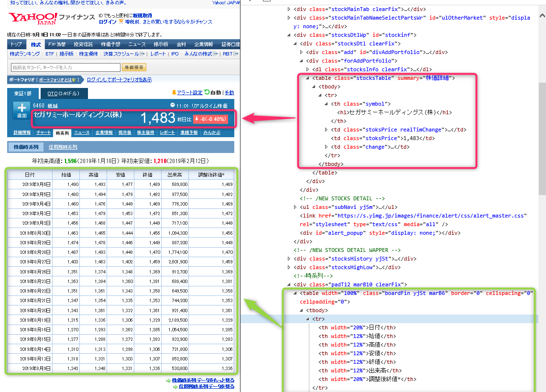Collapse the th class symbol node
546x392 pixels.
(x=326, y=104)
